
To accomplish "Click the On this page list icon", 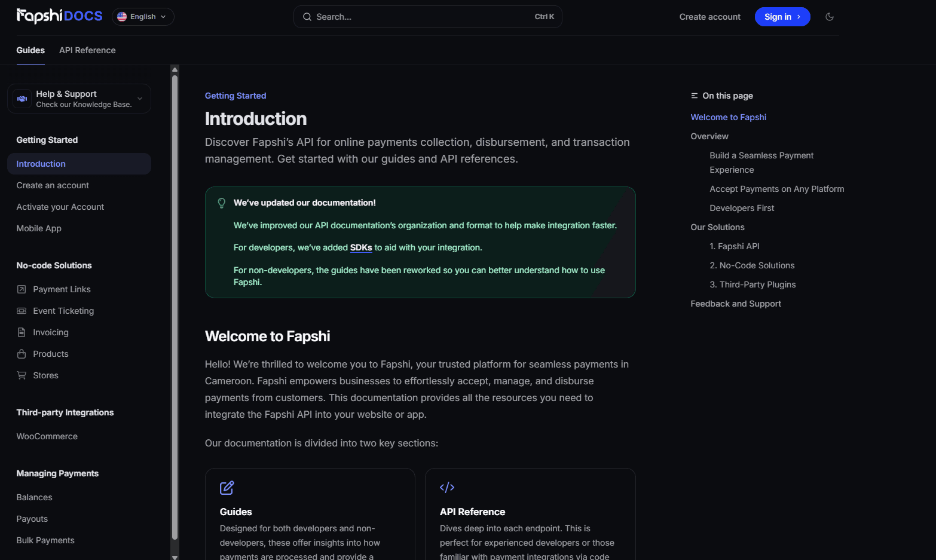I will [x=695, y=96].
